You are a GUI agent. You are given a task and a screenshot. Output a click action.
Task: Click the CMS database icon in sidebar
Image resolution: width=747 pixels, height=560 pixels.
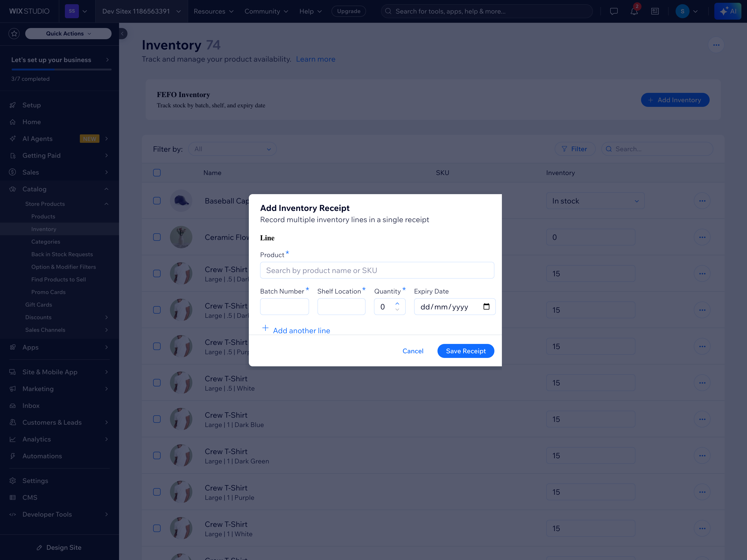click(13, 497)
